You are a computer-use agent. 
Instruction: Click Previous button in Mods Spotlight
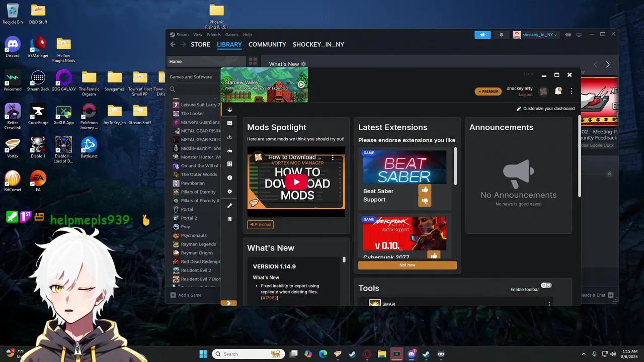261,225
